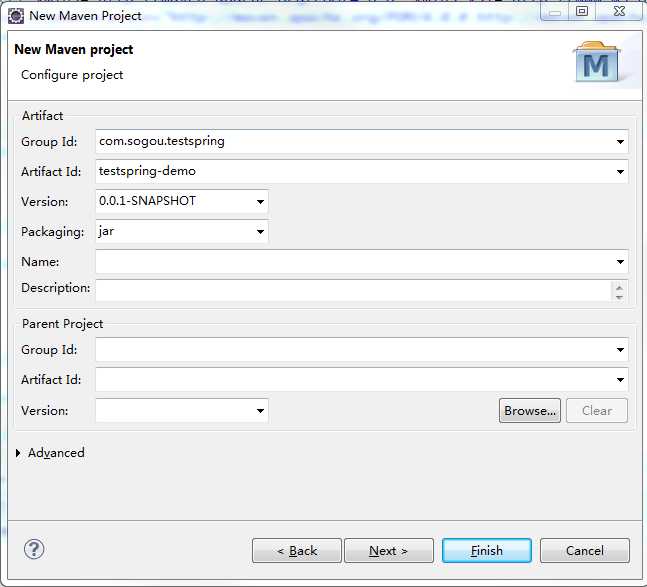Screen dimensions: 647x587
Task: Click the Maven M folder banner icon
Action: (597, 62)
